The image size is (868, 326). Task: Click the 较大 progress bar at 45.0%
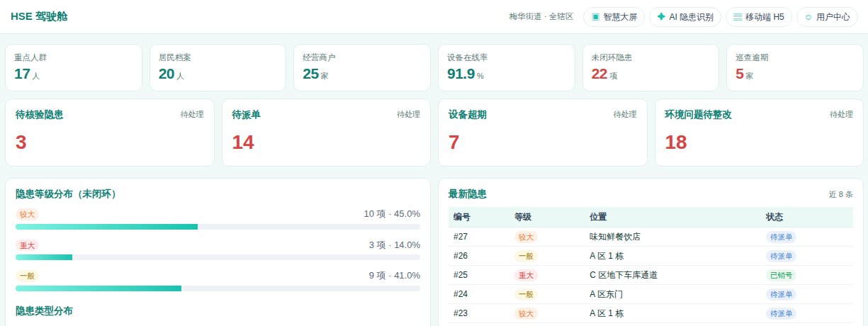(x=218, y=227)
